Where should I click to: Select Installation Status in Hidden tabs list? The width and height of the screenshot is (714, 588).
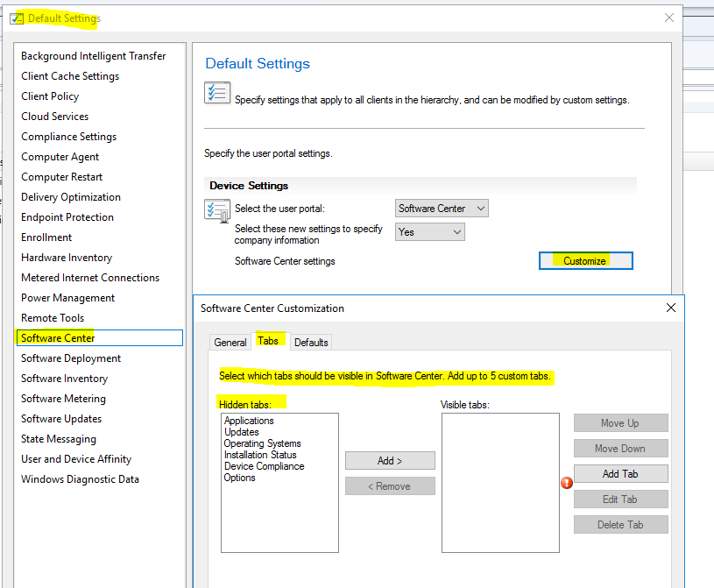pos(260,455)
